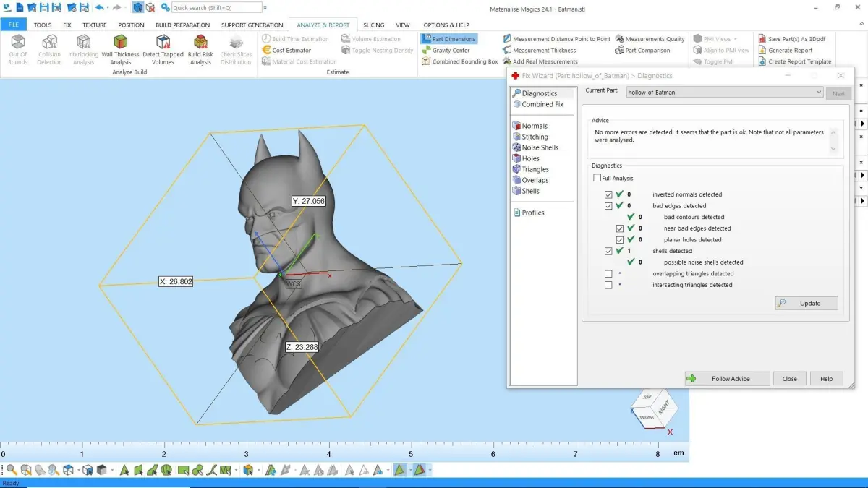Open the SLICING ribbon tab
Viewport: 868px width, 488px height.
374,25
